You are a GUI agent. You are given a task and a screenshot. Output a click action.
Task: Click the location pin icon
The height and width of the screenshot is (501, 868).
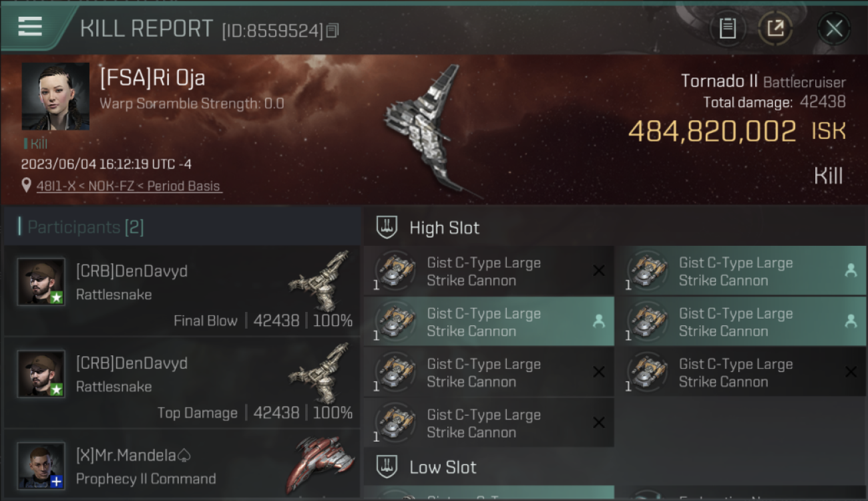tap(27, 186)
